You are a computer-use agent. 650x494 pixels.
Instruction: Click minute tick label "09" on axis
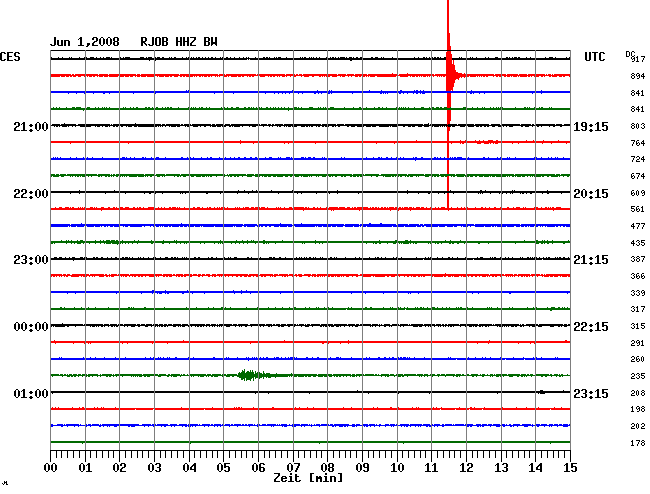362,468
